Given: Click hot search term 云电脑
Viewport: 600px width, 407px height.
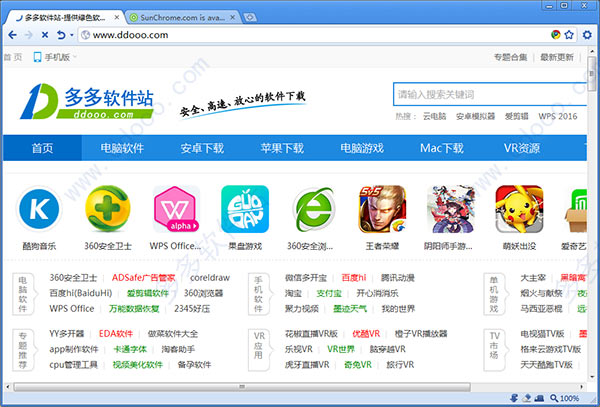Looking at the screenshot, I should 434,116.
